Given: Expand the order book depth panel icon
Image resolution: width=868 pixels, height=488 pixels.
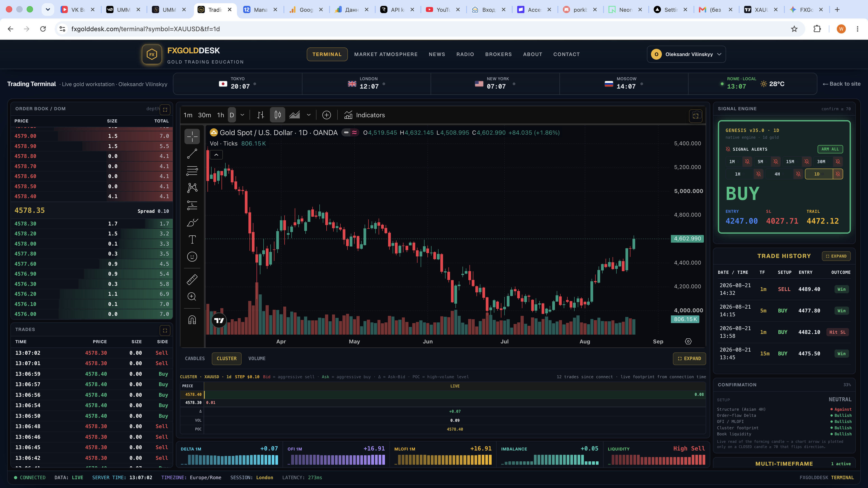Looking at the screenshot, I should (165, 109).
